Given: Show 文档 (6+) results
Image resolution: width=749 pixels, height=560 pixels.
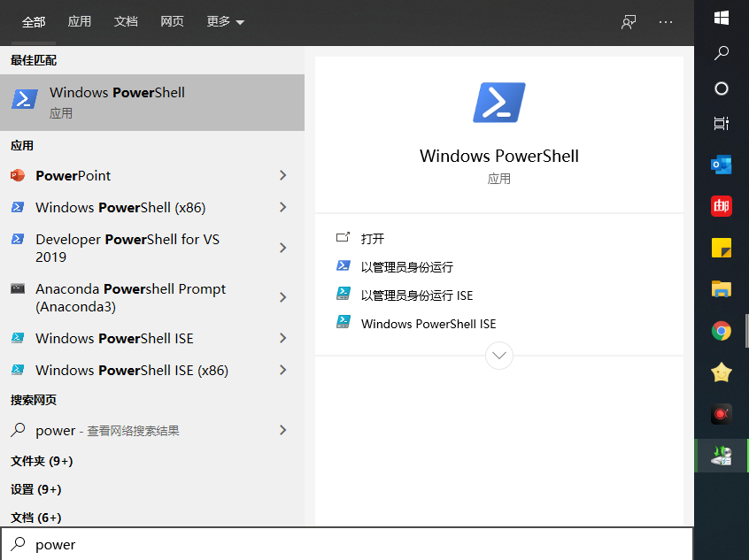Looking at the screenshot, I should [35, 518].
